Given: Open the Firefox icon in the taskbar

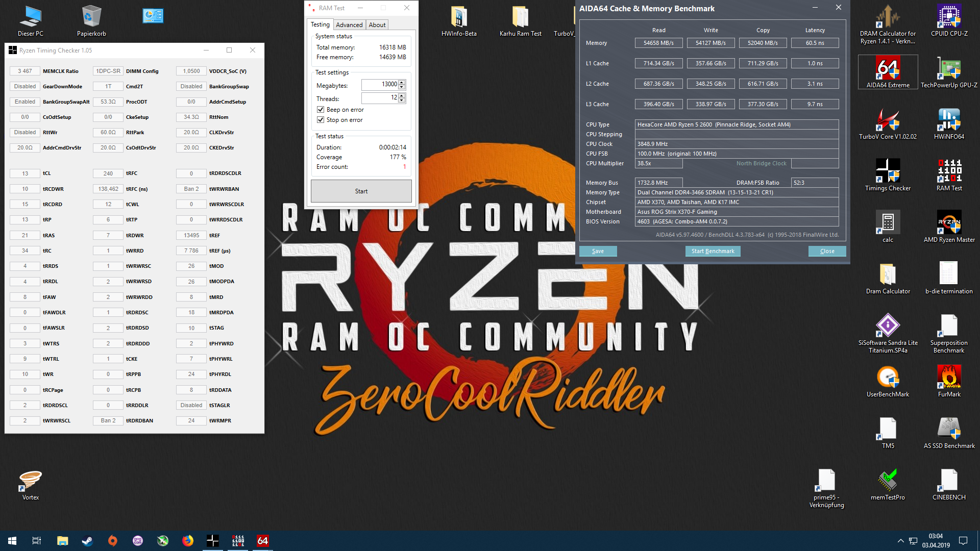Looking at the screenshot, I should (x=188, y=541).
